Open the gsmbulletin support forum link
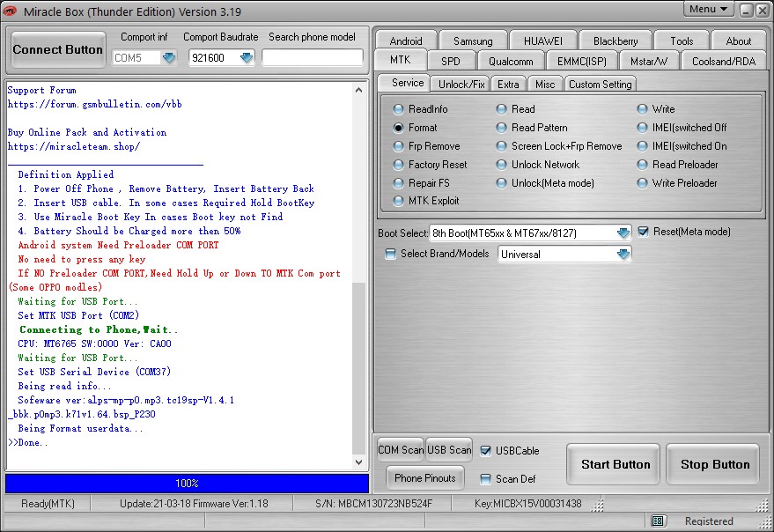Screen dimensions: 774x532 pyautogui.click(x=95, y=104)
